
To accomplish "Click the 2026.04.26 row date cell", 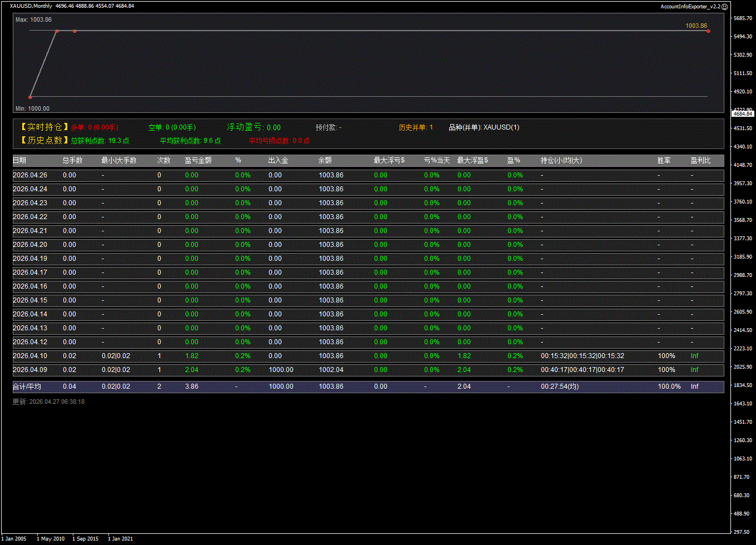I will click(x=30, y=175).
